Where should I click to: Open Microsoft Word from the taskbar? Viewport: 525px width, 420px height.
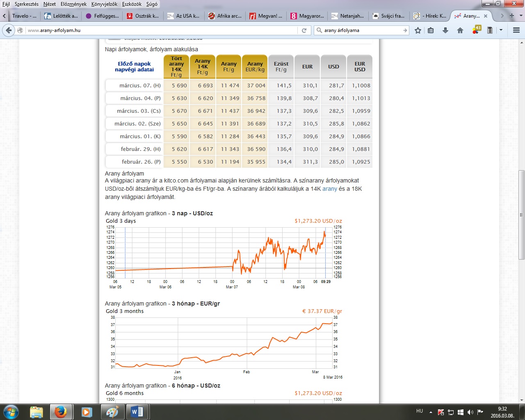(x=137, y=412)
